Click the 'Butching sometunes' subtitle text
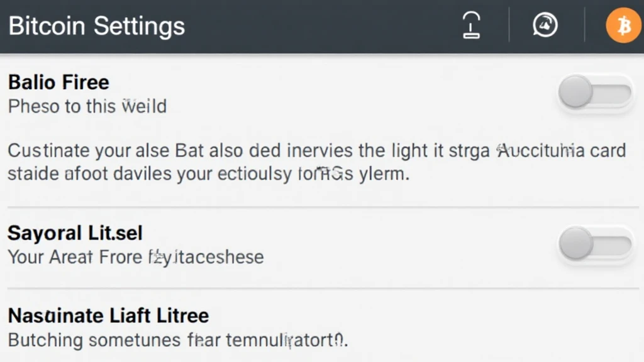This screenshot has height=362, width=644. (x=178, y=340)
